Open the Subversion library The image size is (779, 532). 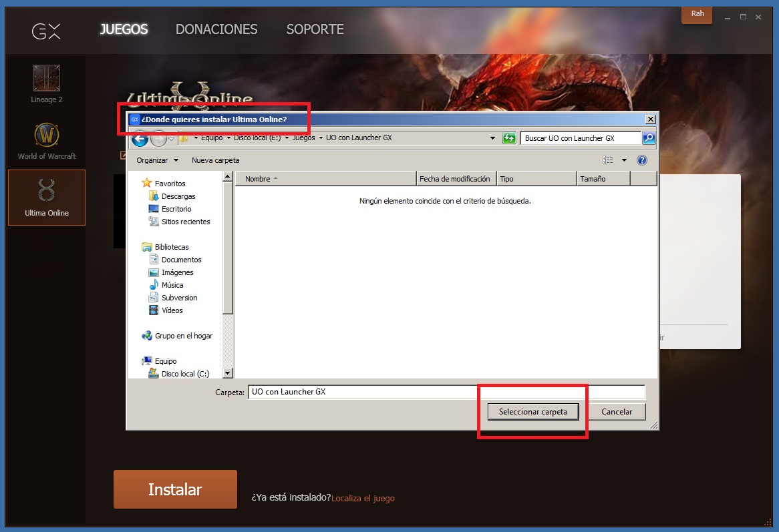click(x=179, y=298)
